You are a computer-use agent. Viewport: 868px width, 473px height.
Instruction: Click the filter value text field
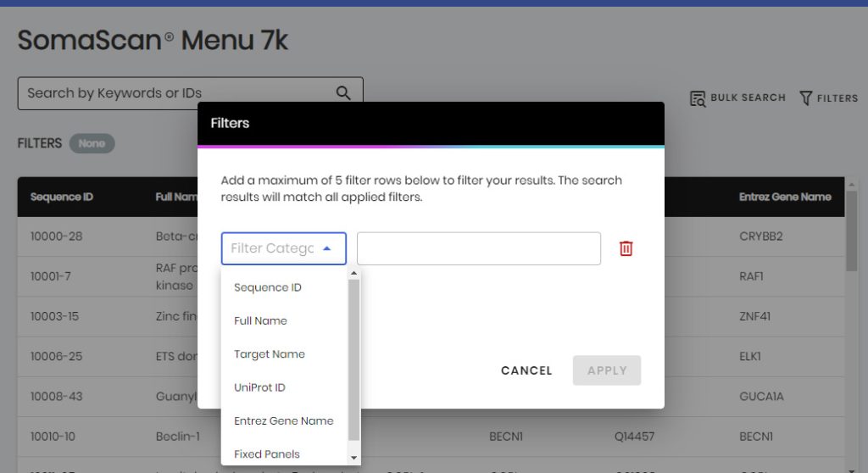click(x=479, y=248)
